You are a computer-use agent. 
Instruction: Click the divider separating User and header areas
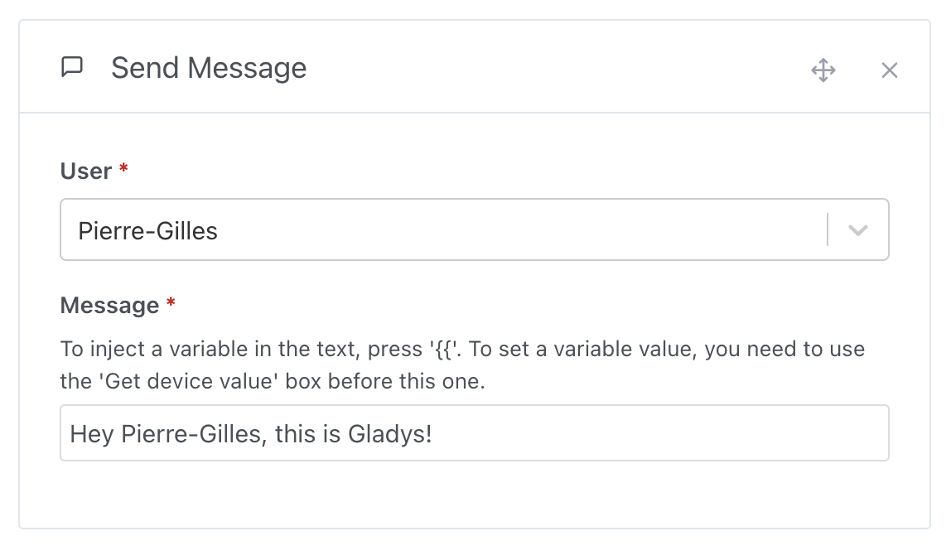[x=475, y=108]
